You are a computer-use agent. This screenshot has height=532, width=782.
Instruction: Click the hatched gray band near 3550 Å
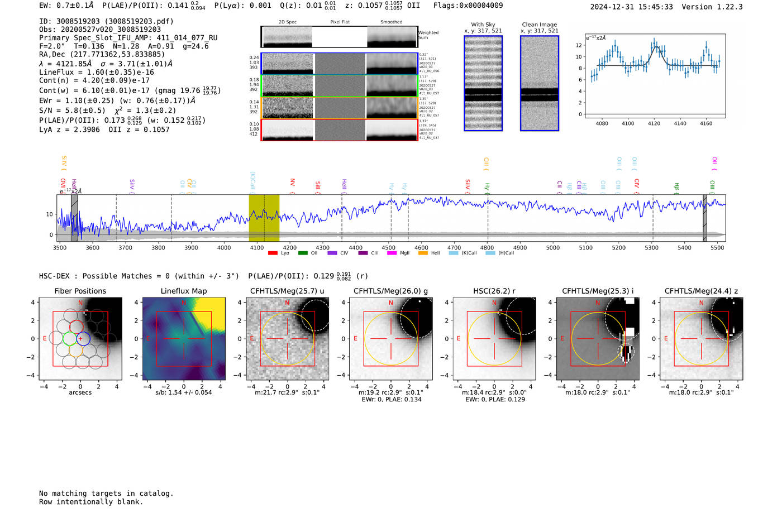coord(74,218)
